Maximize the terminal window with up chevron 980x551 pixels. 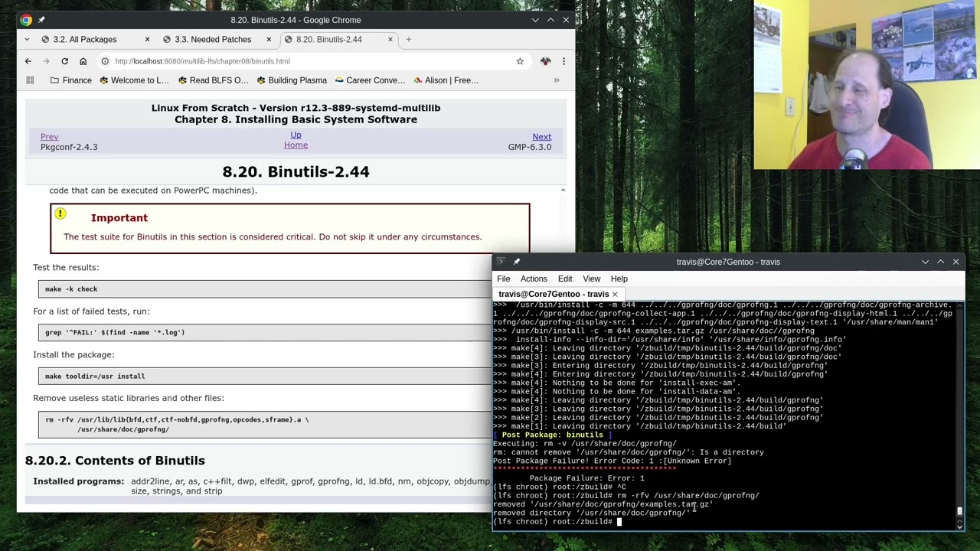point(940,262)
